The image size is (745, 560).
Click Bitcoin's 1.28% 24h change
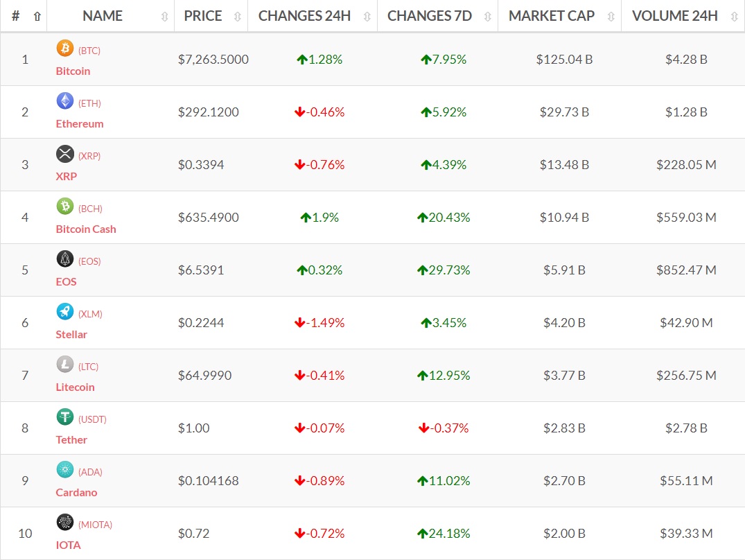(319, 60)
